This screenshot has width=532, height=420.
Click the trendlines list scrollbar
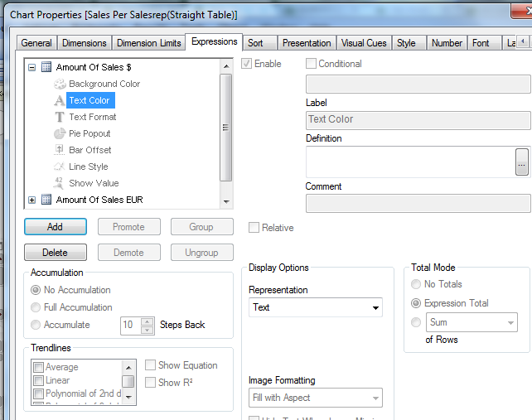128,382
